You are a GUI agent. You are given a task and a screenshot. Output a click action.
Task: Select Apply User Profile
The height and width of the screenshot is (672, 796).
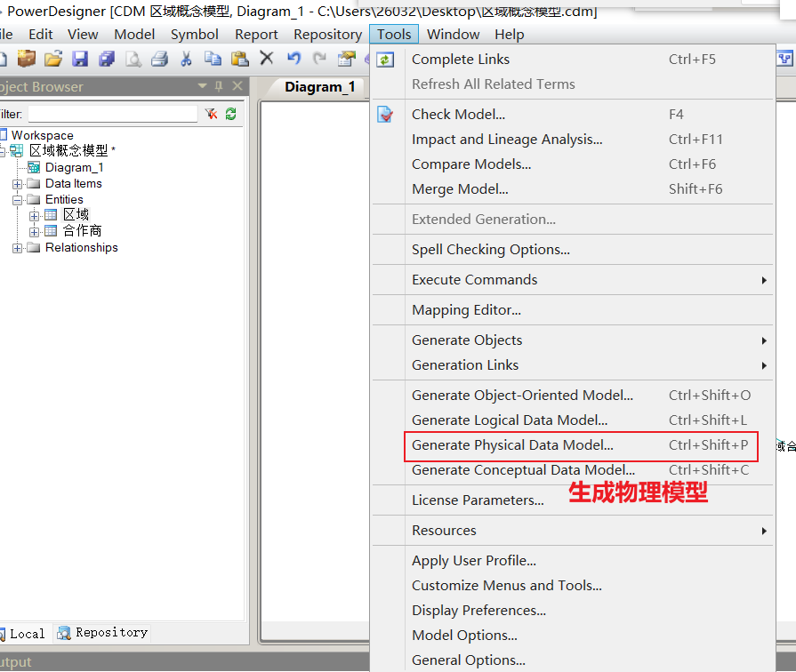573,560
